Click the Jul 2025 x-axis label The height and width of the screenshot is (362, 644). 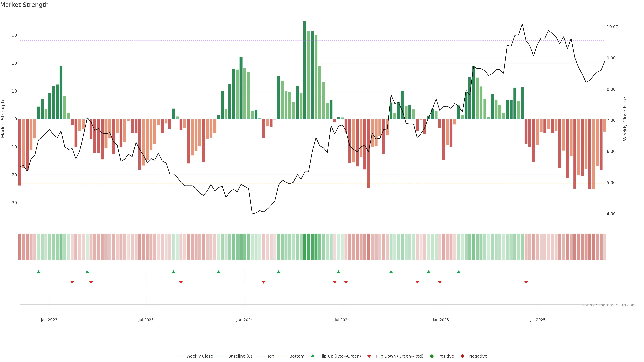click(538, 320)
